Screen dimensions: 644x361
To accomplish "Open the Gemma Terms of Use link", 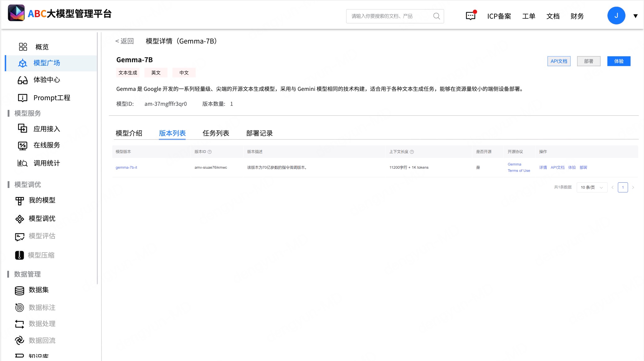I will click(x=519, y=167).
